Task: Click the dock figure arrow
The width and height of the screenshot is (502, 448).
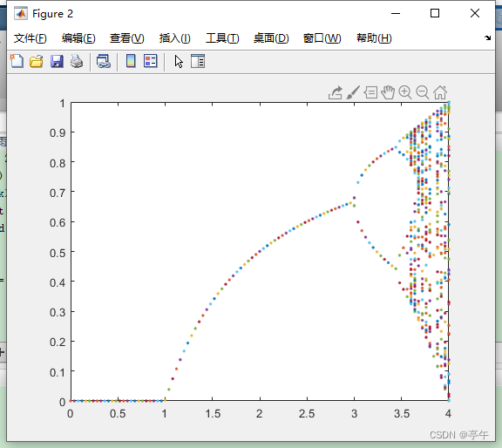Action: click(x=487, y=37)
